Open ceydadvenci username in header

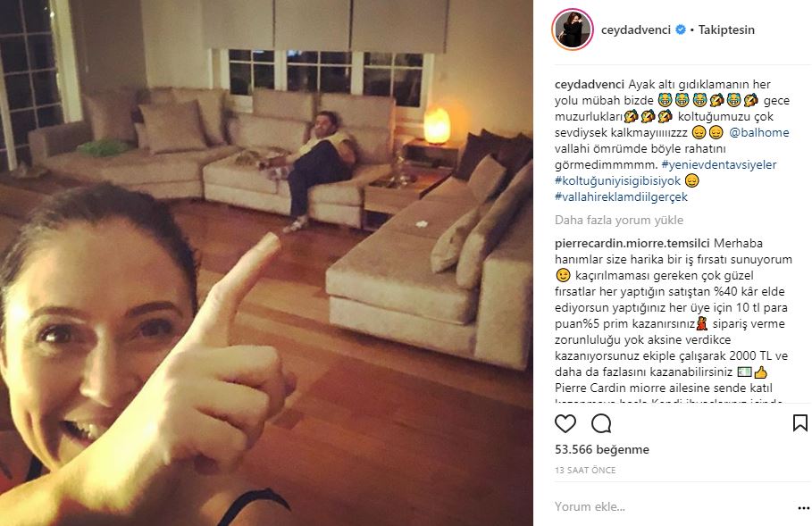point(636,30)
